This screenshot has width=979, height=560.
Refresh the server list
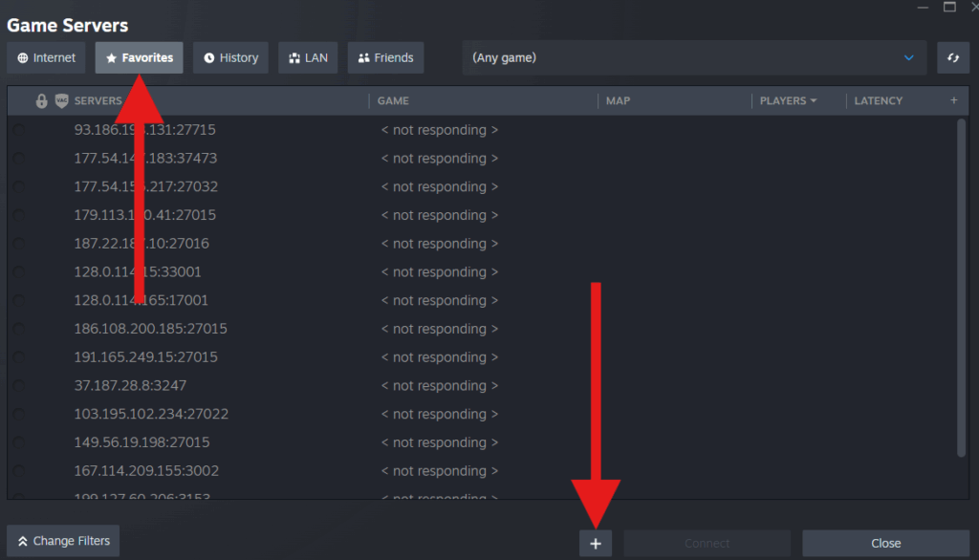point(953,57)
